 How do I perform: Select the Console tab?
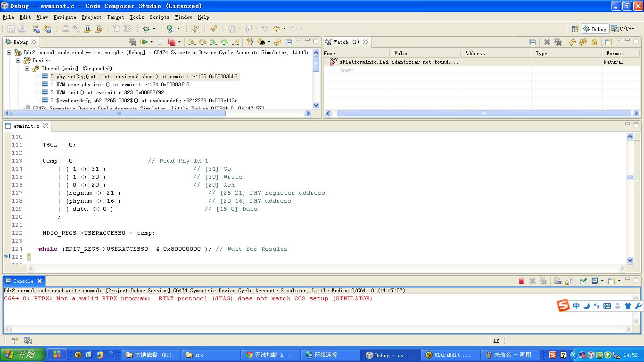[x=23, y=281]
